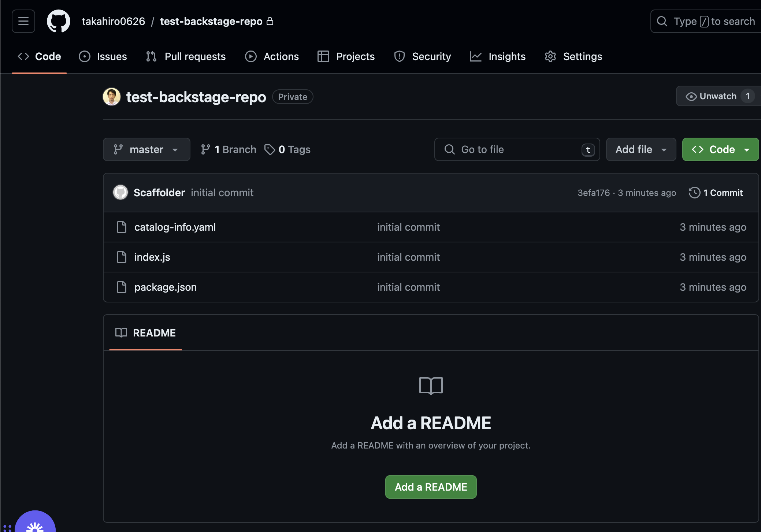
Task: Click the GitHub octocat logo
Action: coord(59,21)
